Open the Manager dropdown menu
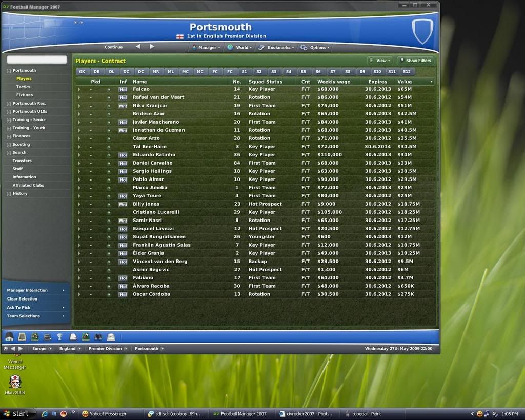525x420 pixels. [x=206, y=47]
